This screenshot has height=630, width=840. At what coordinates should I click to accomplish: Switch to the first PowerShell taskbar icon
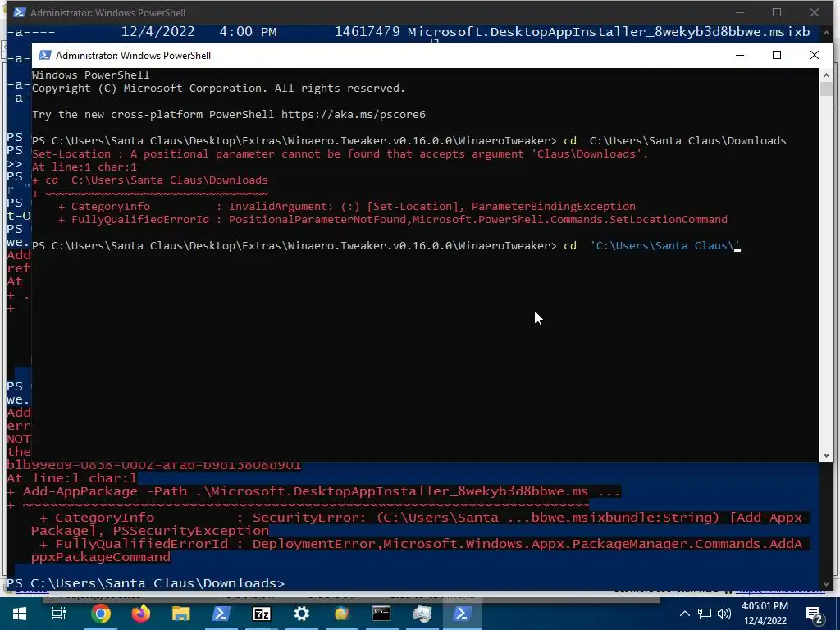coord(221,614)
